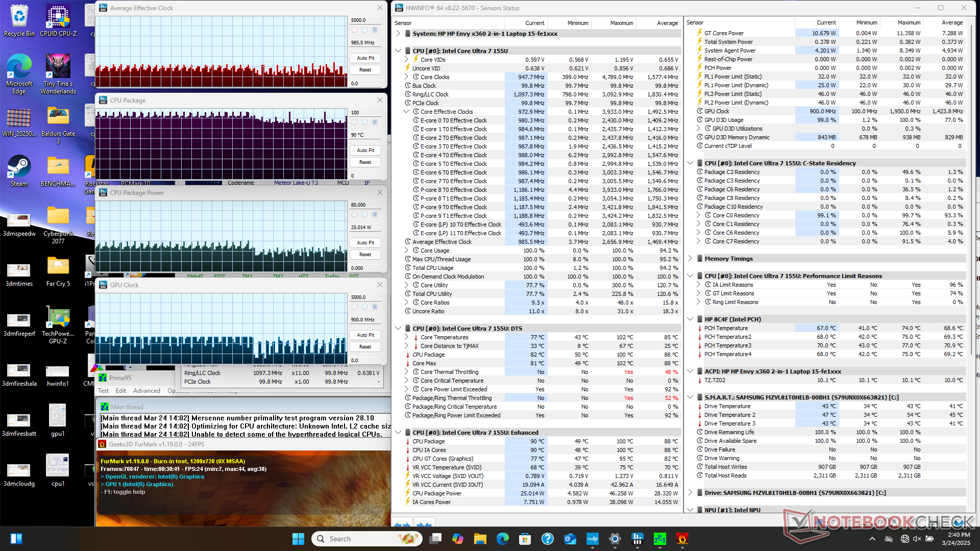Expand the Memory Timings section

(690, 259)
